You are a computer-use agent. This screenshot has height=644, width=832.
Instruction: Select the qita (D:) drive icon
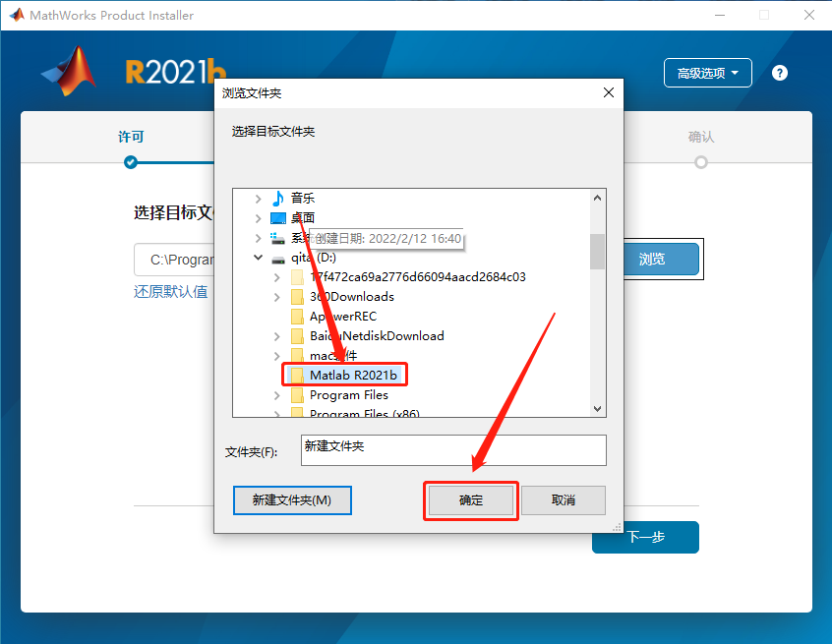pyautogui.click(x=278, y=259)
